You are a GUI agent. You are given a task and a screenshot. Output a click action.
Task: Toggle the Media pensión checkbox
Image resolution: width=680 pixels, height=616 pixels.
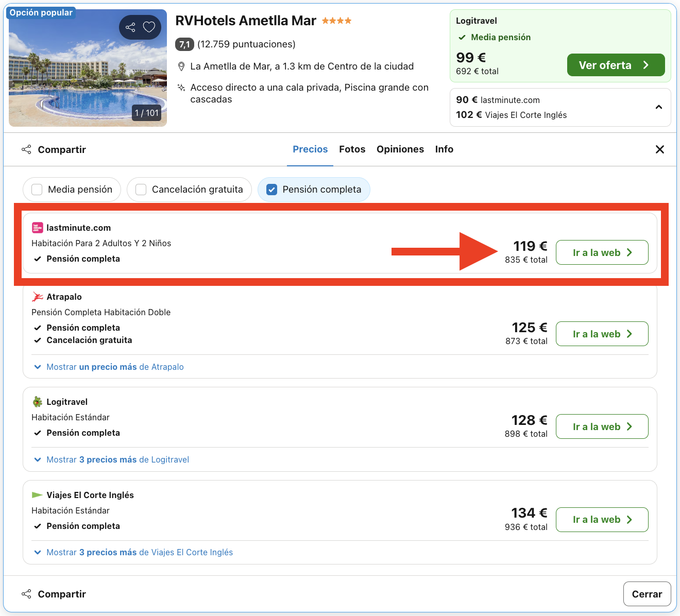(37, 190)
